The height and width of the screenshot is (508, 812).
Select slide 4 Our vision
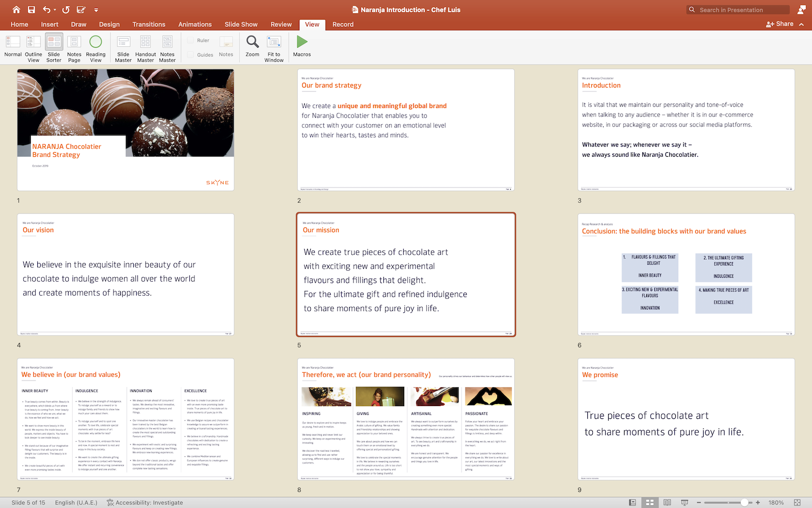[x=126, y=275]
